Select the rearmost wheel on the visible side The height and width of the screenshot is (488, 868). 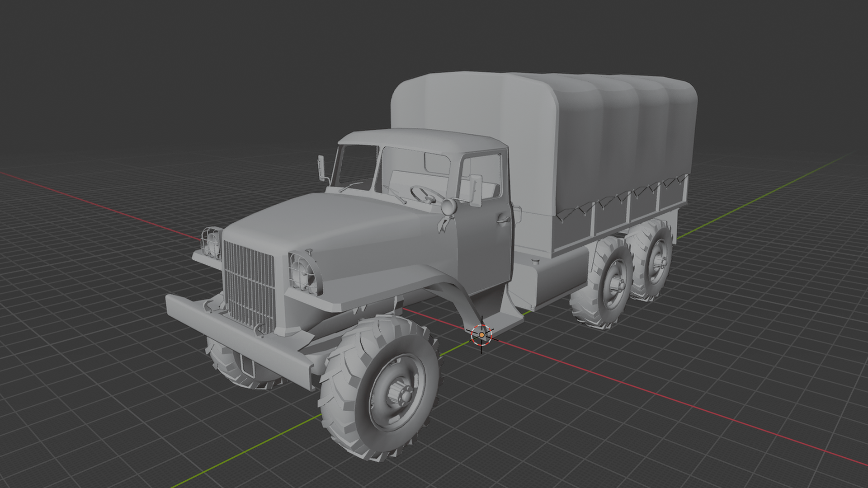click(651, 260)
